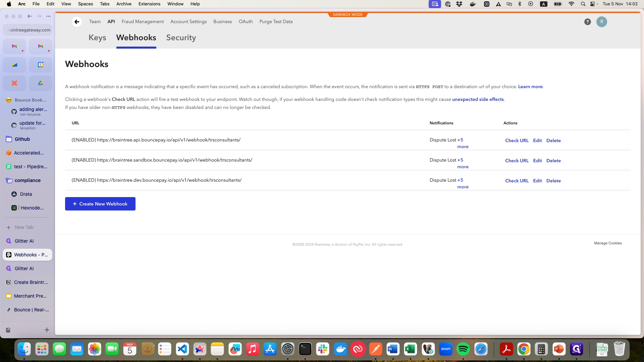Open the Team navigation item
This screenshot has height=362, width=644.
coord(95,21)
